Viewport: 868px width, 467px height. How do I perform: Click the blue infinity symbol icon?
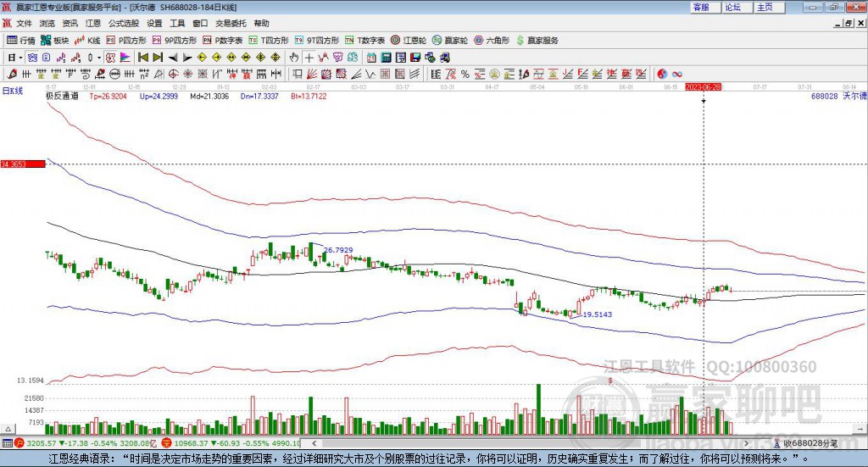677,74
